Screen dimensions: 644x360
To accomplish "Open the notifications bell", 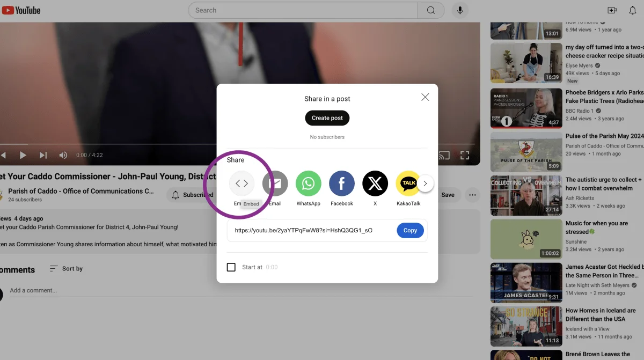I will click(632, 10).
